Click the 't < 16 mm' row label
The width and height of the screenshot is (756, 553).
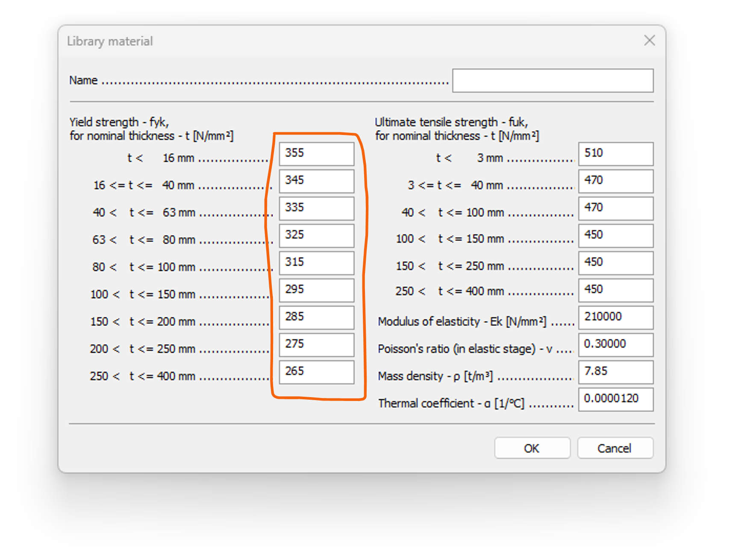[161, 158]
